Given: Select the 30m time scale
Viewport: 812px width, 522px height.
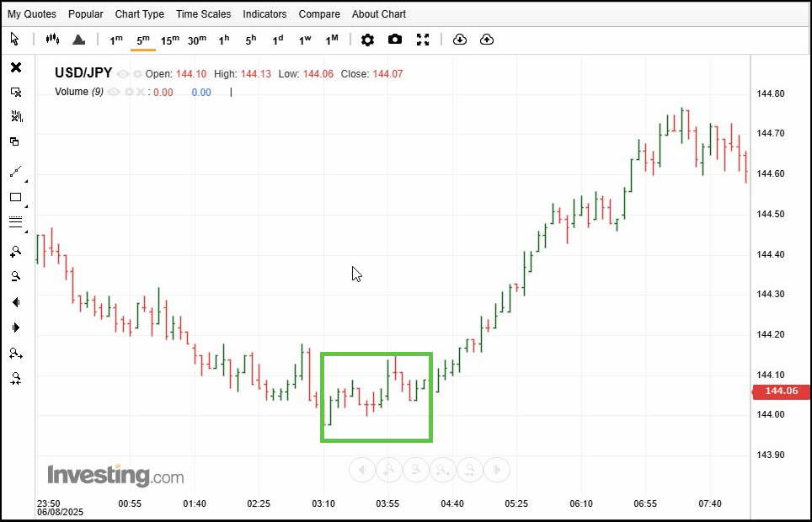Looking at the screenshot, I should tap(197, 40).
